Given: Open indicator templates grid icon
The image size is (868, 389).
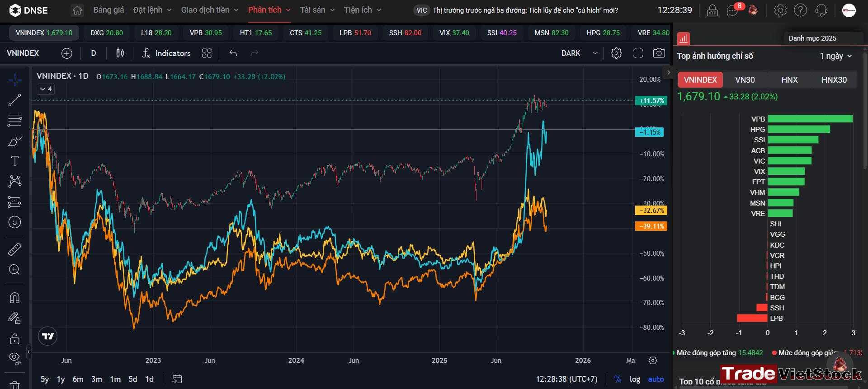Looking at the screenshot, I should pos(207,53).
